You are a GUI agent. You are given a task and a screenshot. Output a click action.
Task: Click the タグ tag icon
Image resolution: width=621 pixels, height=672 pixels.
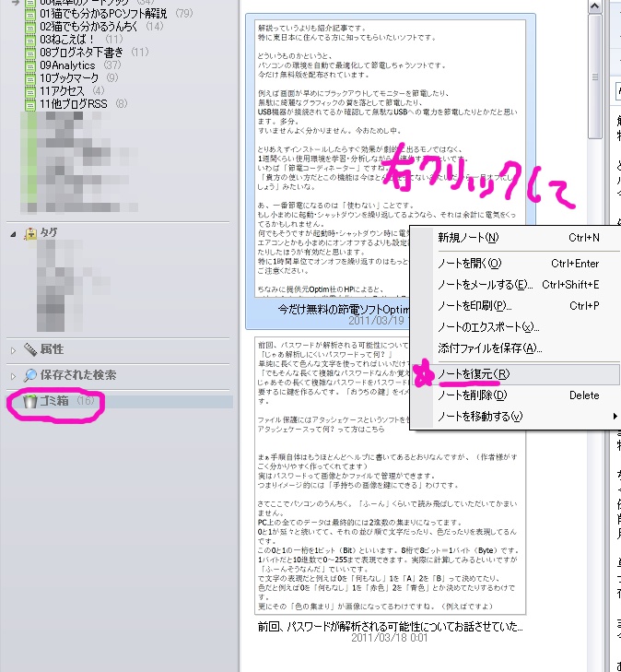click(30, 233)
